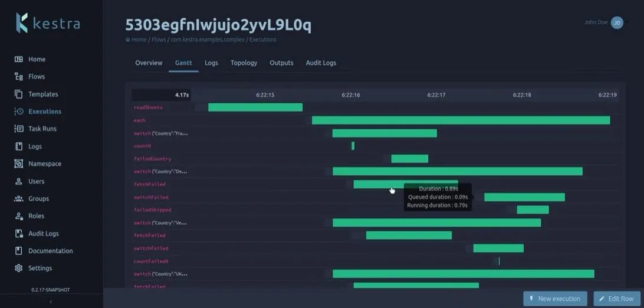Click the Logs sidebar icon
The image size is (644, 308).
pos(18,146)
